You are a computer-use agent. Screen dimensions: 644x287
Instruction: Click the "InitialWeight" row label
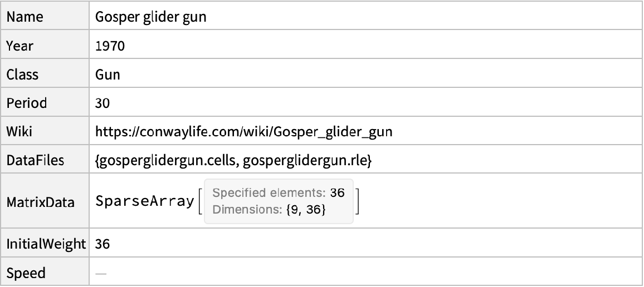[x=45, y=244]
